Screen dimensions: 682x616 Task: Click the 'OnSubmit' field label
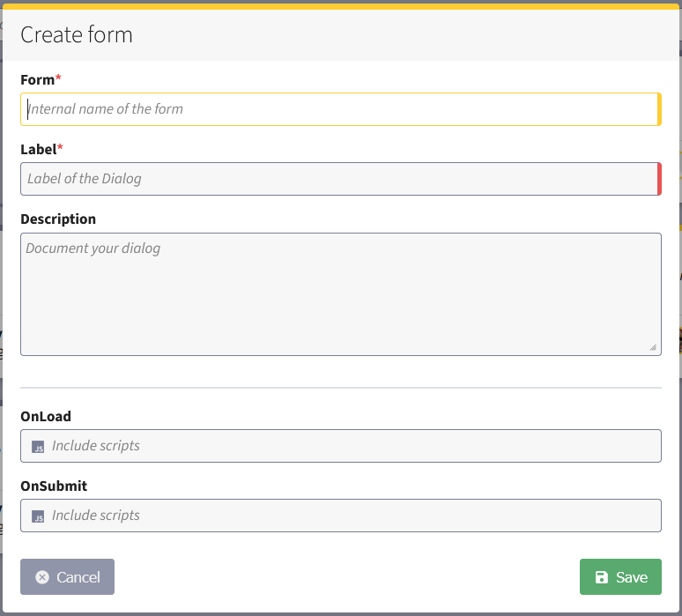pyautogui.click(x=54, y=486)
